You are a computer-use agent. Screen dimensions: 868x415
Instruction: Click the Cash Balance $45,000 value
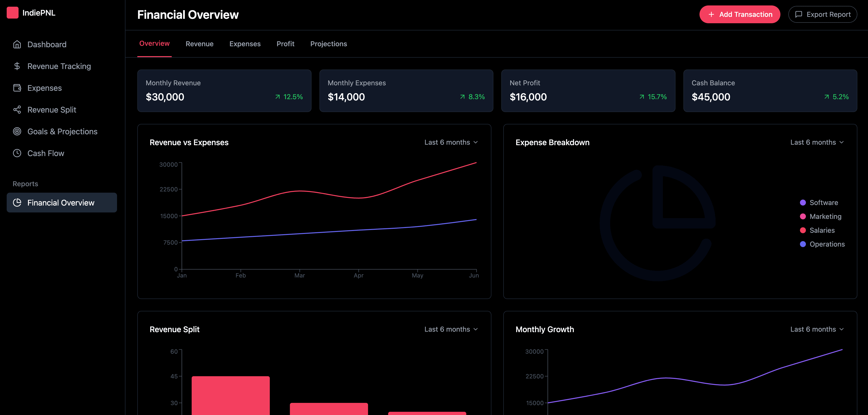(711, 97)
